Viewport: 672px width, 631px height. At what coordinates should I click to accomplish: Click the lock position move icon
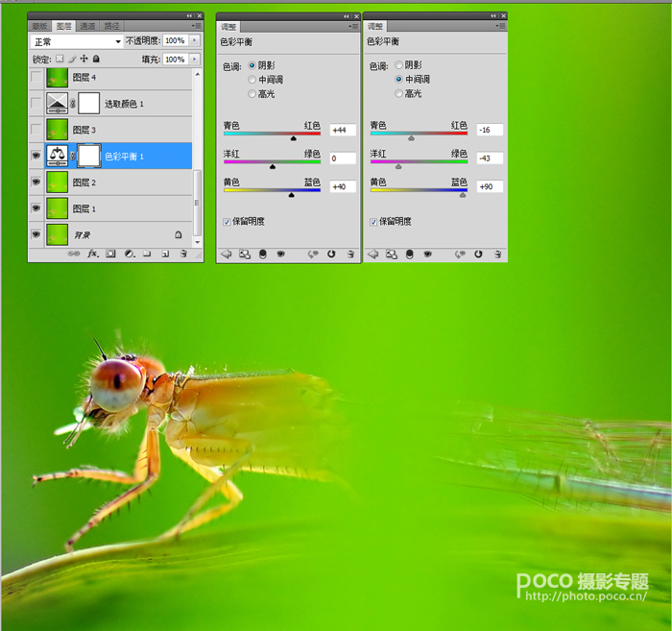coord(84,59)
